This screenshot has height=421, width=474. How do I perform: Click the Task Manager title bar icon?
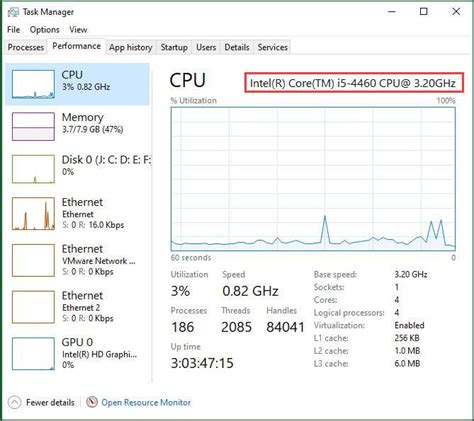point(13,12)
